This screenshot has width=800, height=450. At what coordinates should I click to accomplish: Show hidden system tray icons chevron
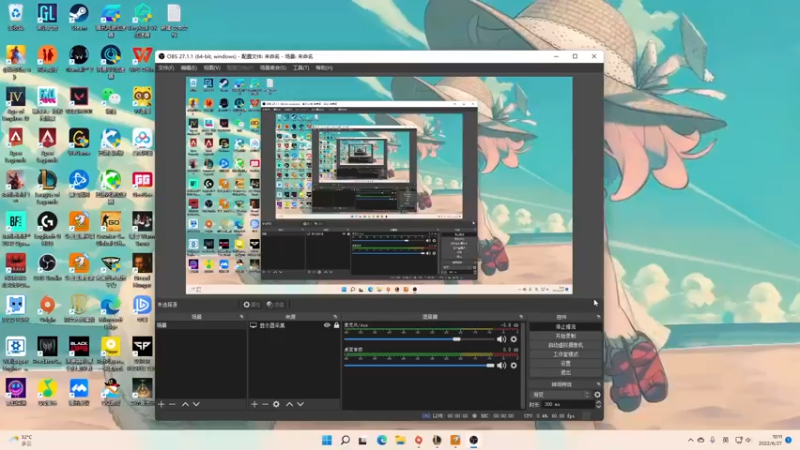(x=690, y=440)
